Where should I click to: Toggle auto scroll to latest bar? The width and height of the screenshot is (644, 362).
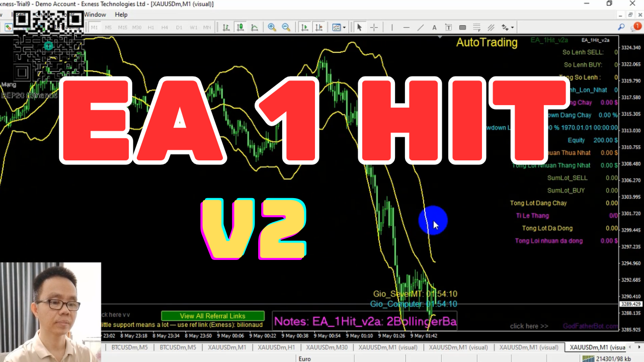pos(304,27)
